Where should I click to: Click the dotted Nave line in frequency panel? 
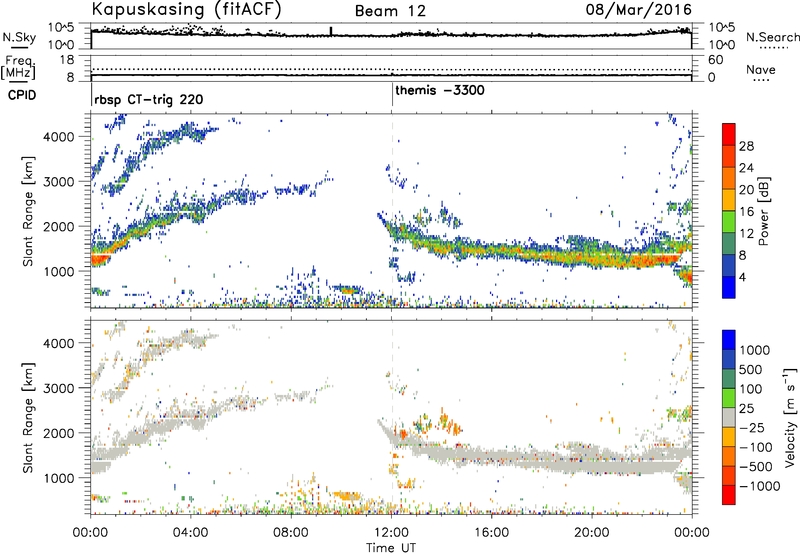391,69
